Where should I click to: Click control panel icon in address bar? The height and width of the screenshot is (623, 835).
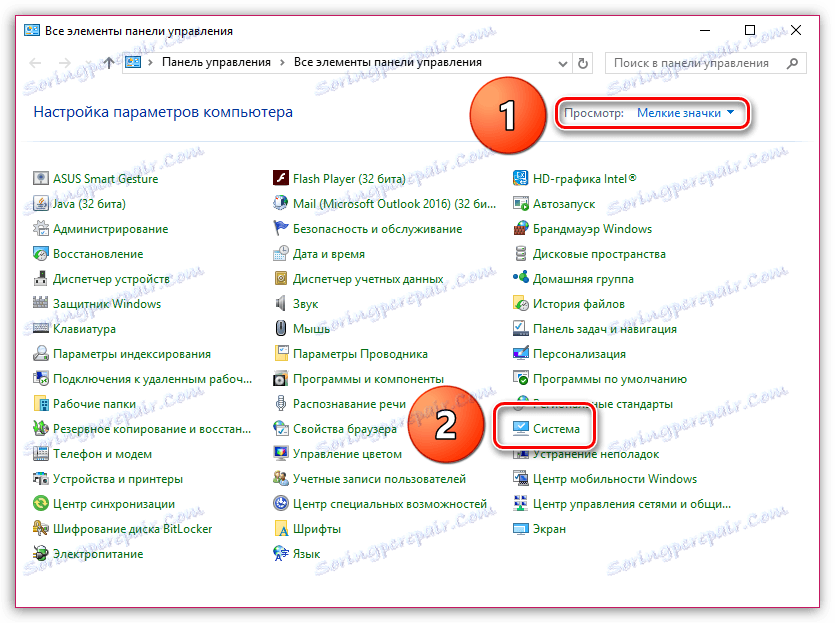pyautogui.click(x=133, y=62)
